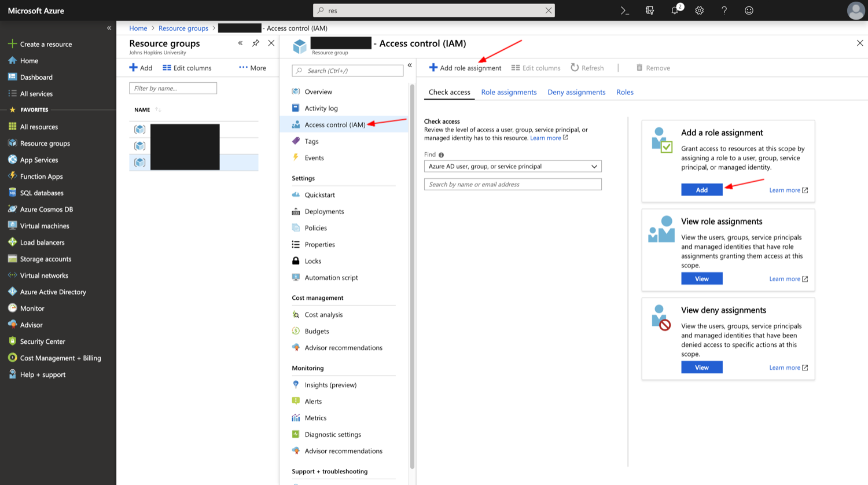868x485 pixels.
Task: Switch to the Roles tab
Action: pos(625,92)
